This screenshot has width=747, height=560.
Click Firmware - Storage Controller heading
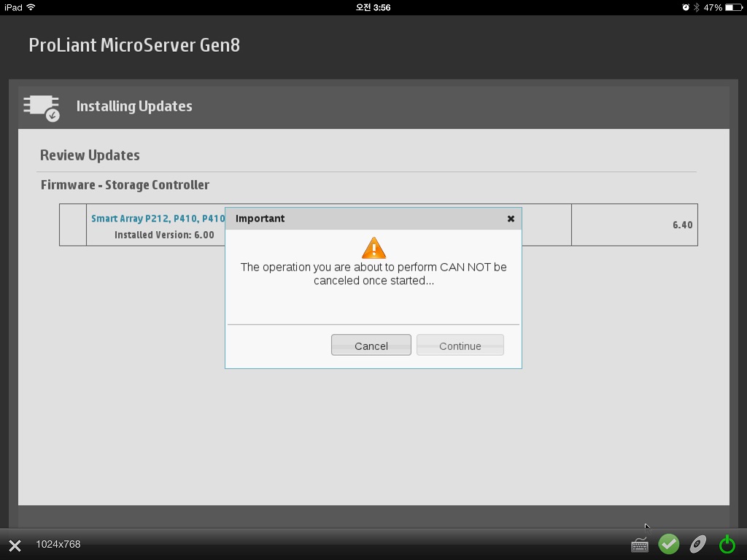click(x=125, y=184)
